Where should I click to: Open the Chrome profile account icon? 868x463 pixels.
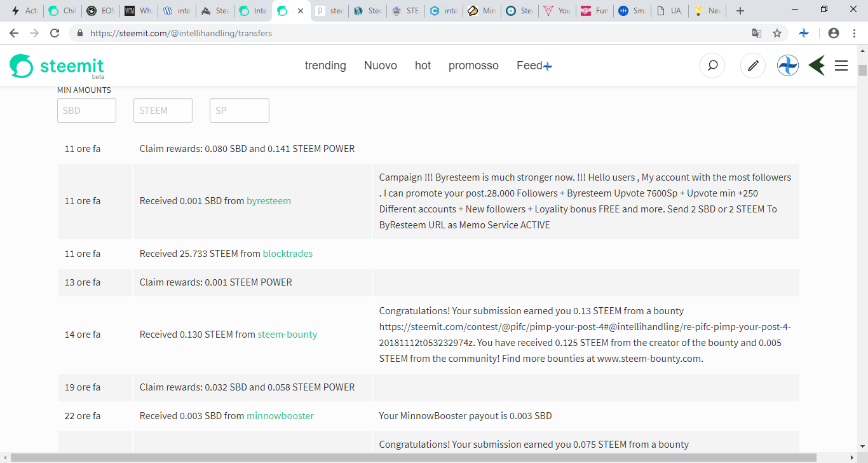[834, 33]
